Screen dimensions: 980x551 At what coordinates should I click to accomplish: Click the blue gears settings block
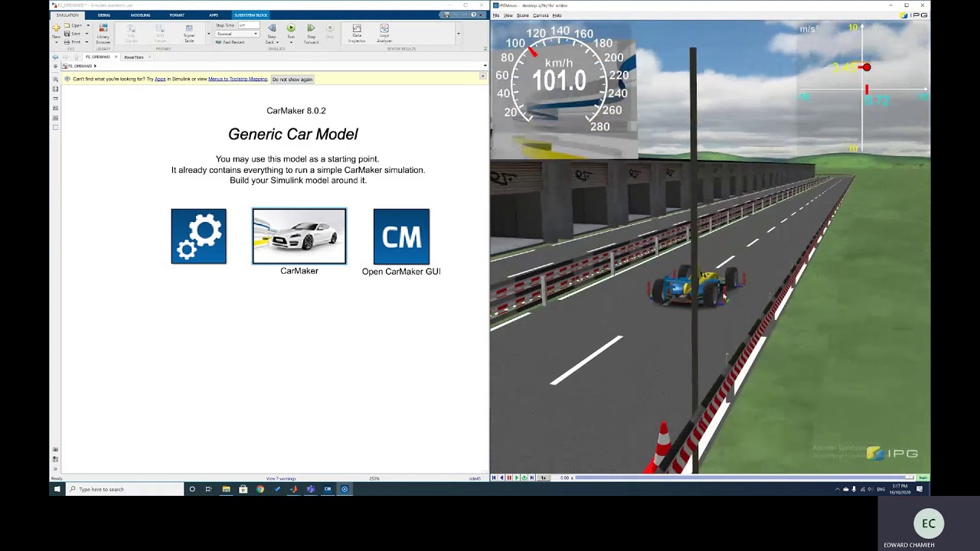coord(198,236)
